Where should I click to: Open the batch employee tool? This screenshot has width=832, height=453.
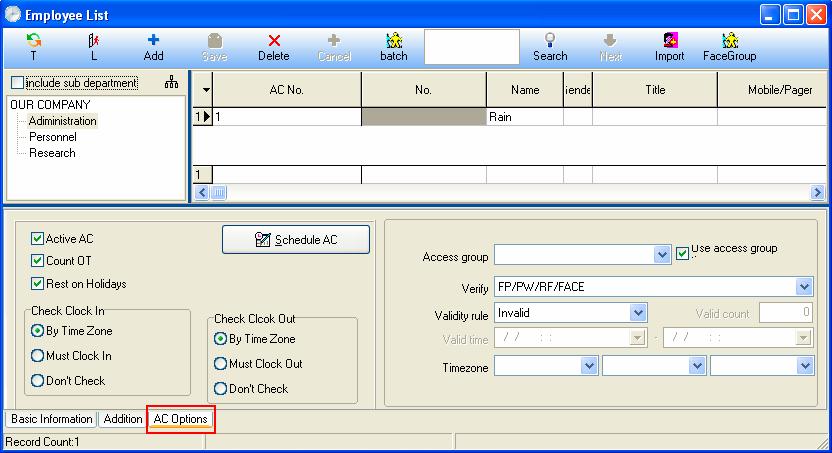[394, 40]
